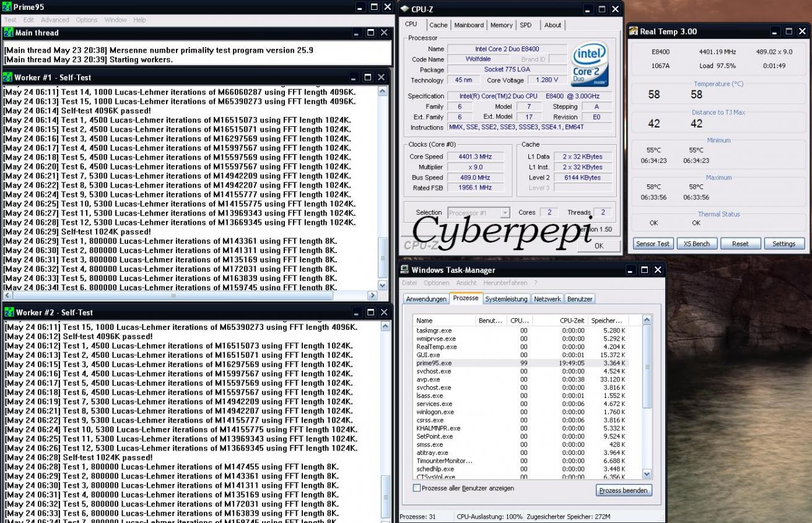Open the Processor #1 selection dropdown

479,212
